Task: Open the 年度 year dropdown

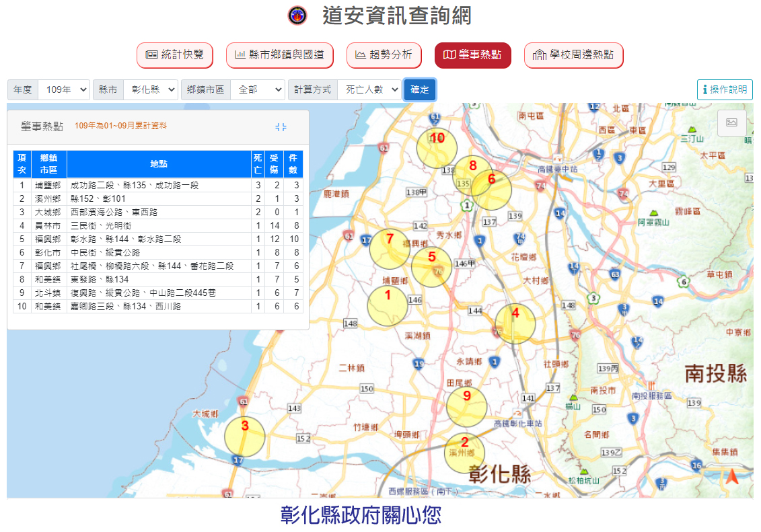Action: [64, 89]
